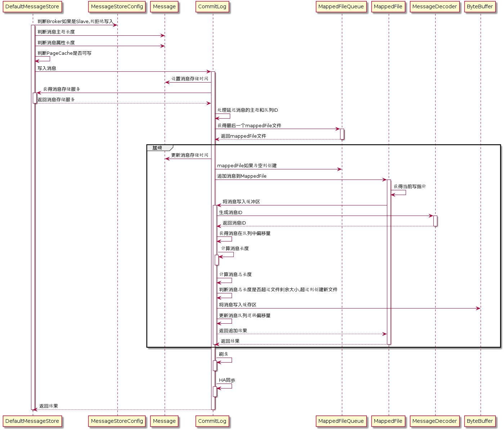
Task: Click the 返回消息ID return message label
Action: coord(234,223)
